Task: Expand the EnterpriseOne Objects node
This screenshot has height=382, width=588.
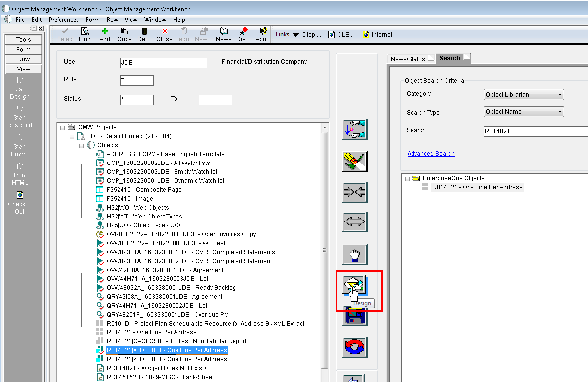Action: pos(408,178)
